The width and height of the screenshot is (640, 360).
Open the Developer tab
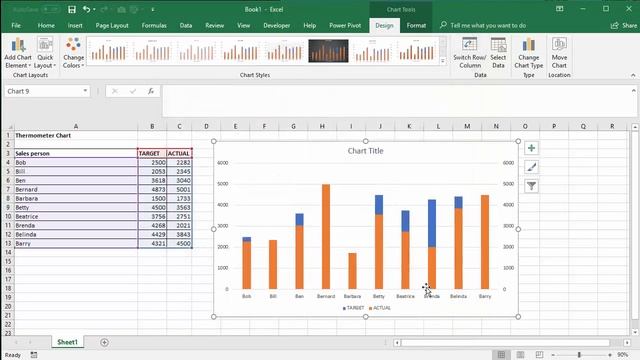[x=277, y=25]
